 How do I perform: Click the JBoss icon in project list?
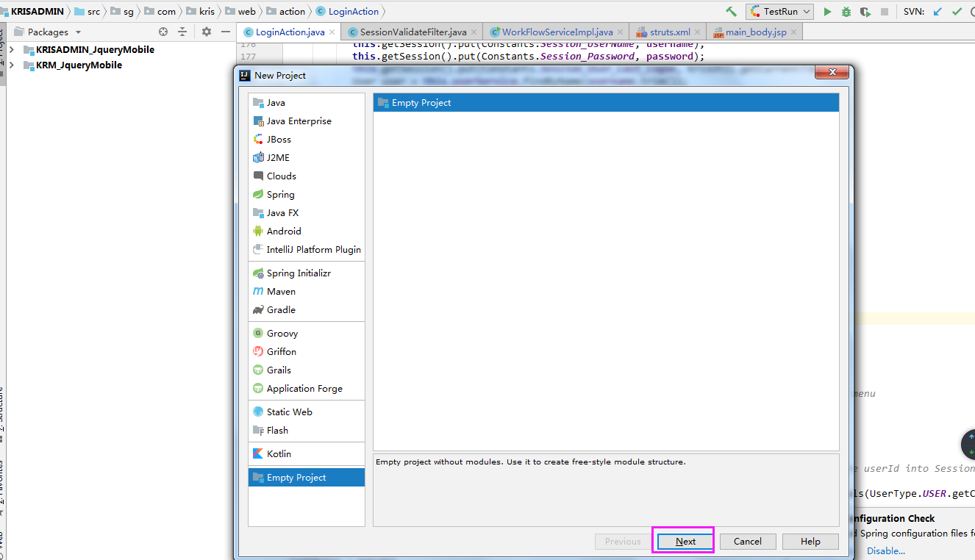pos(258,139)
